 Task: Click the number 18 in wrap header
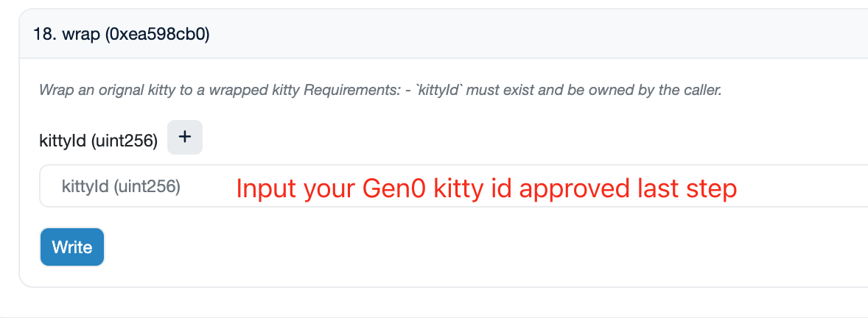click(x=41, y=35)
